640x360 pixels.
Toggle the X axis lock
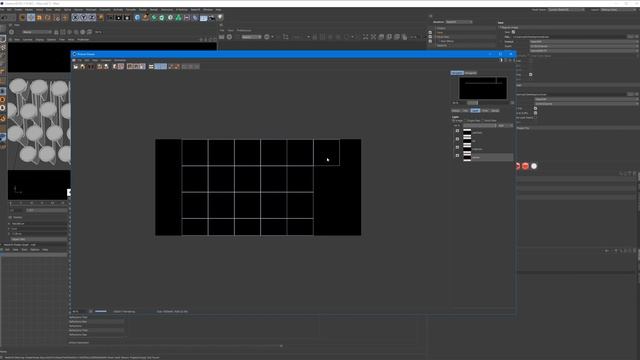click(x=76, y=18)
